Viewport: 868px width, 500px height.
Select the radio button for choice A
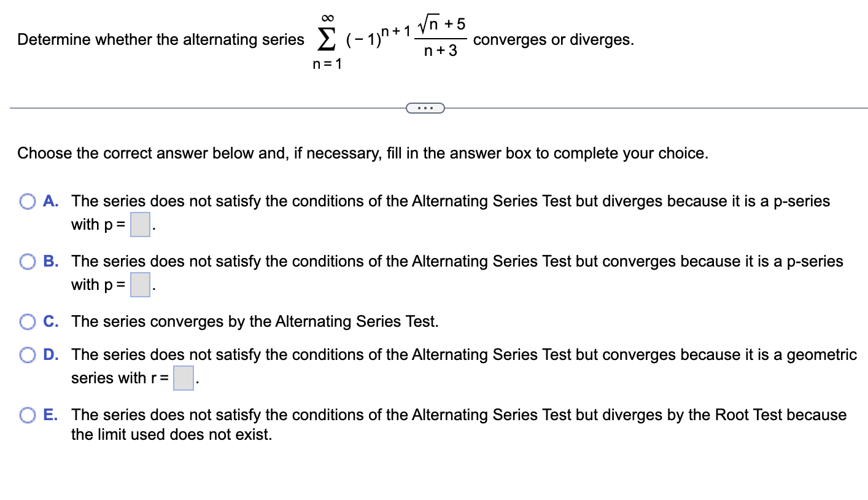pos(27,201)
